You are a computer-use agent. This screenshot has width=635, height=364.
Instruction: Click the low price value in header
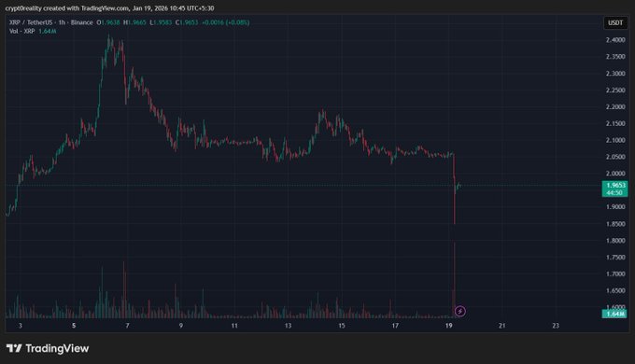[161, 22]
